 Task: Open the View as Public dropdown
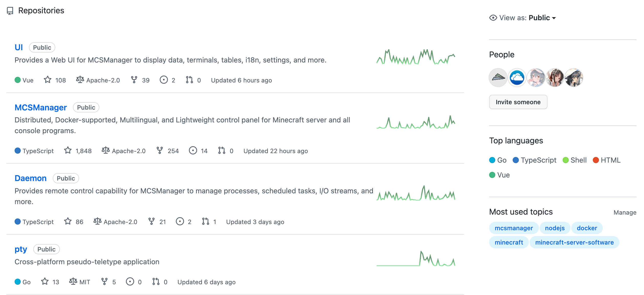coord(542,18)
